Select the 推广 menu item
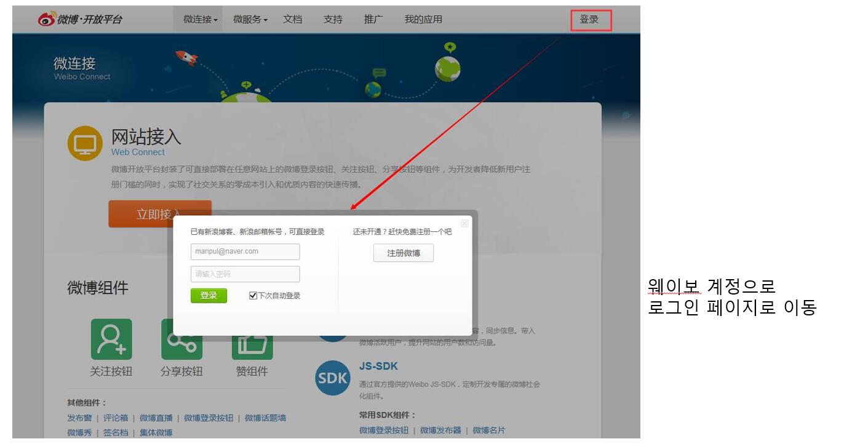 coord(373,20)
